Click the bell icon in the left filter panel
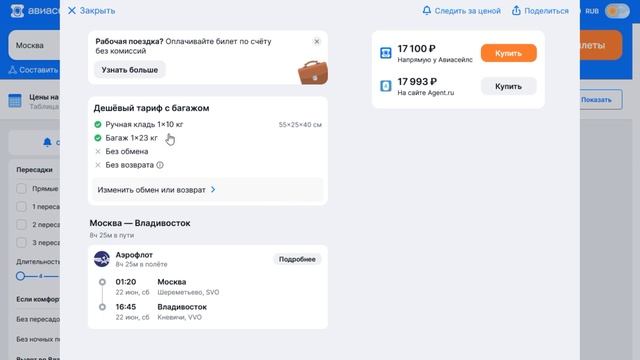This screenshot has width=640, height=360. (47, 142)
